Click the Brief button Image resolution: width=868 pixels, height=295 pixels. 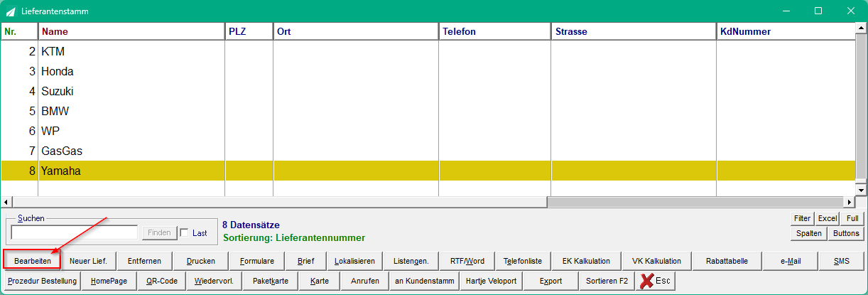305,261
